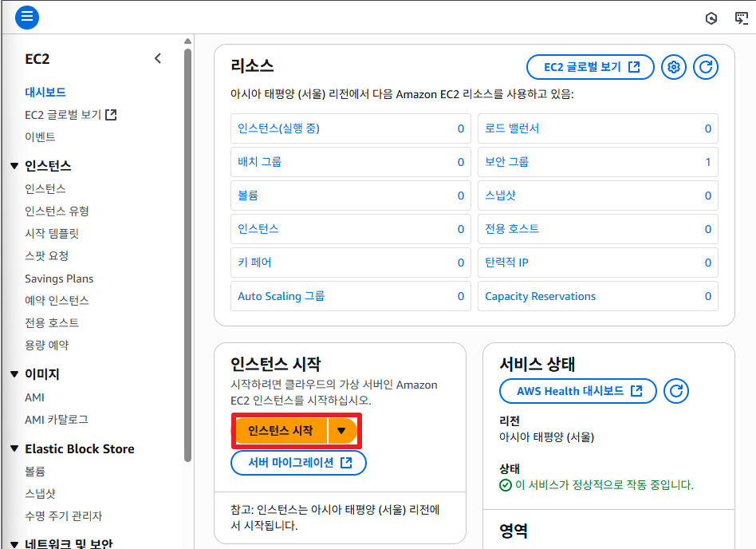Click the hexagon icon in top bar
This screenshot has height=549, width=756.
pyautogui.click(x=711, y=18)
